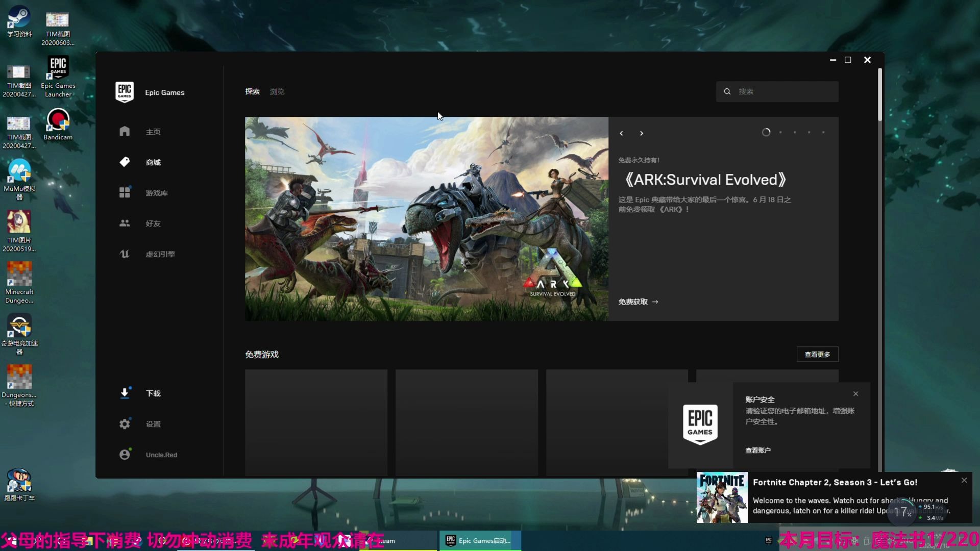
Task: Open Dungeons 快捷方式 desktop icon
Action: pyautogui.click(x=19, y=386)
